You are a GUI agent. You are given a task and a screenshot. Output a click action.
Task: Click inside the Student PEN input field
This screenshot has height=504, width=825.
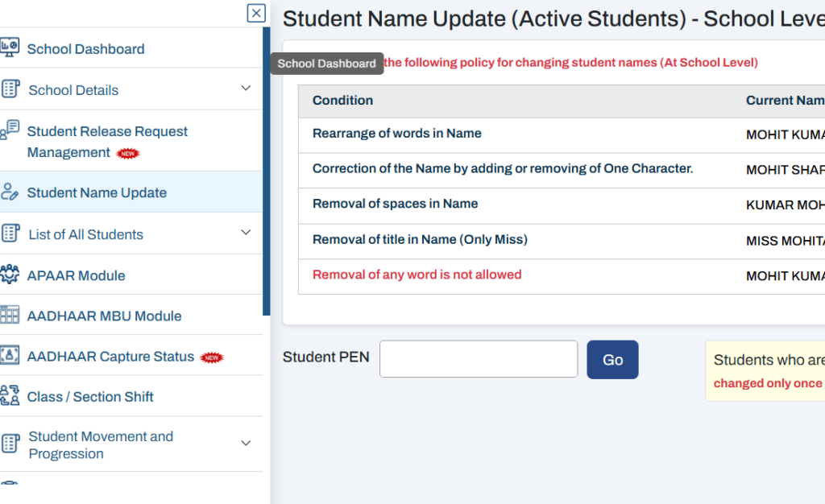478,358
